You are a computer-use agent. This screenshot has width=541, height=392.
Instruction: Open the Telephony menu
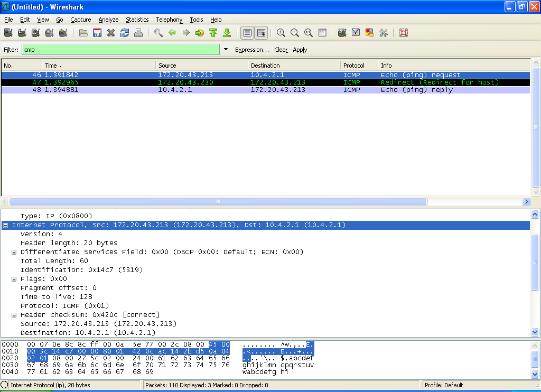click(169, 20)
